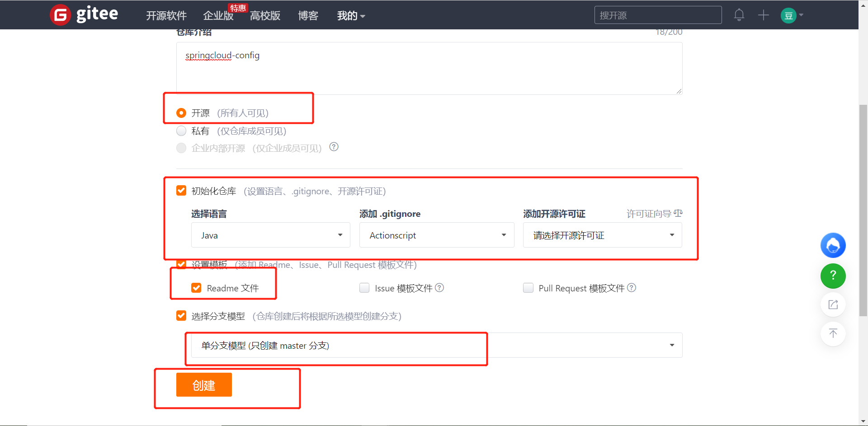
Task: Open the 企业版 nav item
Action: coord(218,16)
